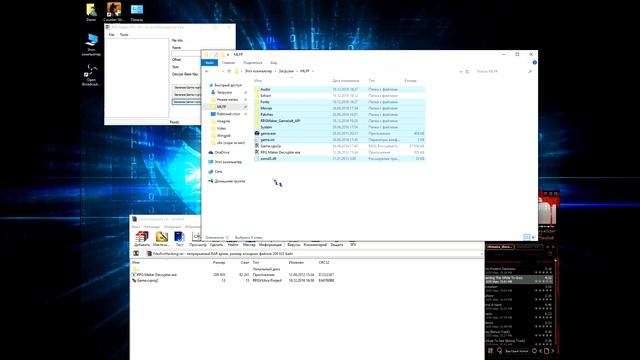Click the Name field in RPG Maker Decrypter
The height and width of the screenshot is (360, 640).
point(186,53)
